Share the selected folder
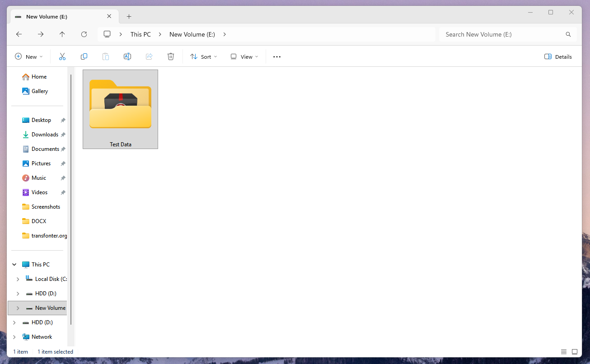This screenshot has width=590, height=364. [x=149, y=56]
